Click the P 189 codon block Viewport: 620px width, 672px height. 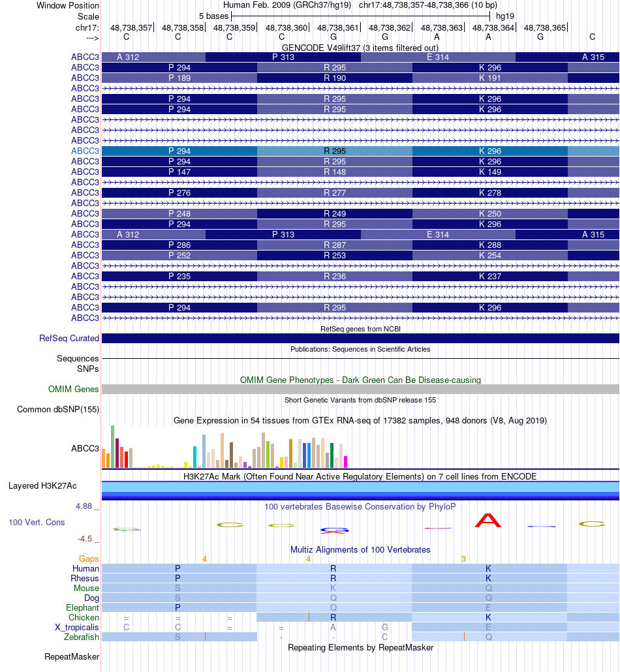[179, 78]
